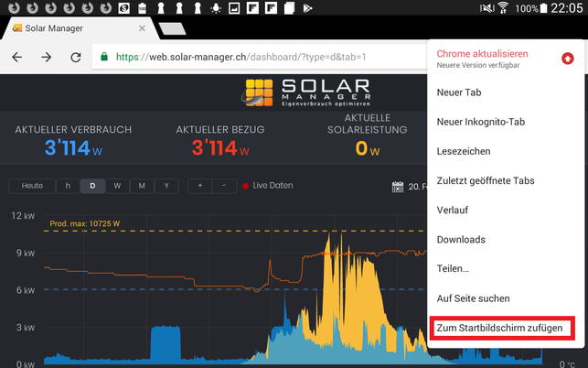Click the Prod. max: 10725 W label
This screenshot has height=368, width=588.
85,223
